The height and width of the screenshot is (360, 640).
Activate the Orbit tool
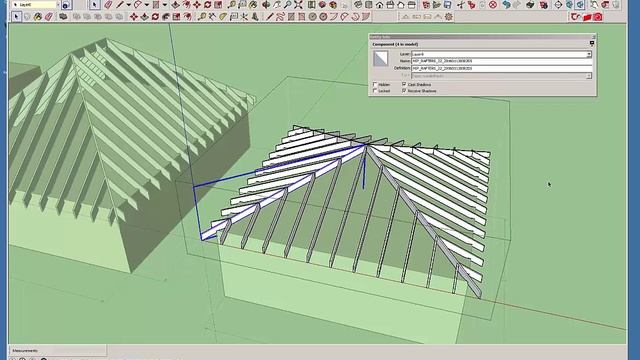click(266, 5)
